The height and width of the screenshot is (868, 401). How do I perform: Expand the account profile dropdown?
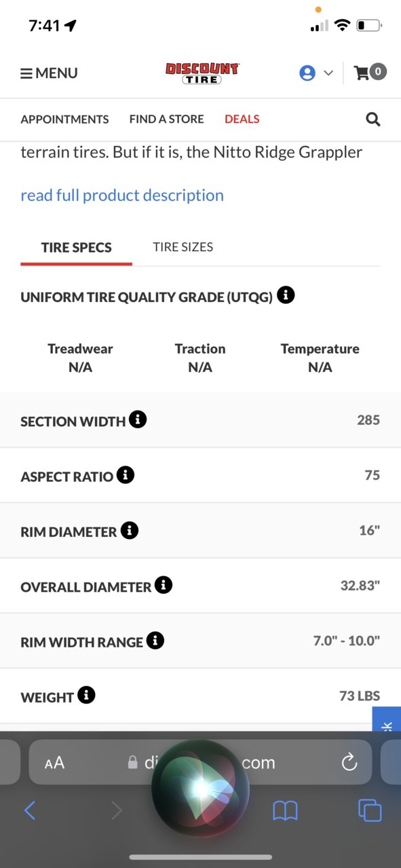tap(316, 73)
